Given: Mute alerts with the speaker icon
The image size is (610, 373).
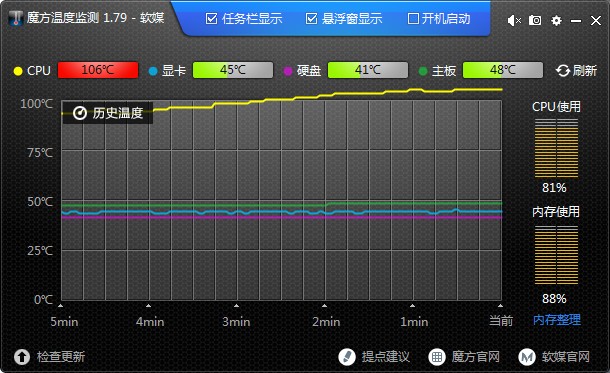Looking at the screenshot, I should click(514, 21).
